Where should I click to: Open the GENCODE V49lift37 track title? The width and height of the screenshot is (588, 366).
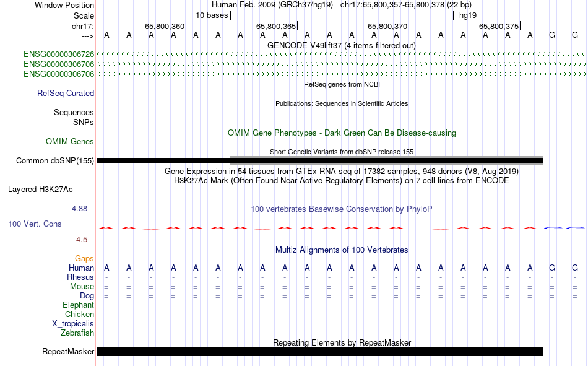[x=342, y=45]
